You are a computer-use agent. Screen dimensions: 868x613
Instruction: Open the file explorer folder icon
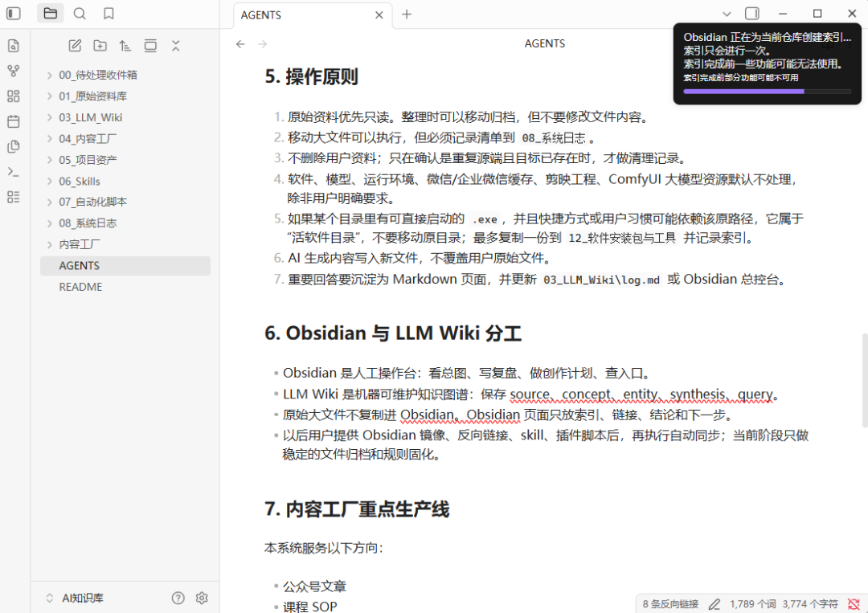(x=51, y=14)
